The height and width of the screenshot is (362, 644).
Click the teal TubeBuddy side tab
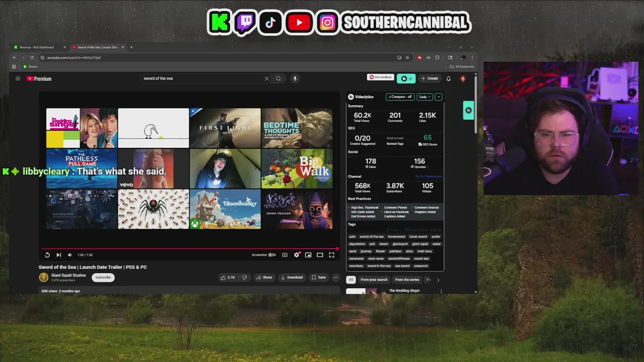pos(468,110)
